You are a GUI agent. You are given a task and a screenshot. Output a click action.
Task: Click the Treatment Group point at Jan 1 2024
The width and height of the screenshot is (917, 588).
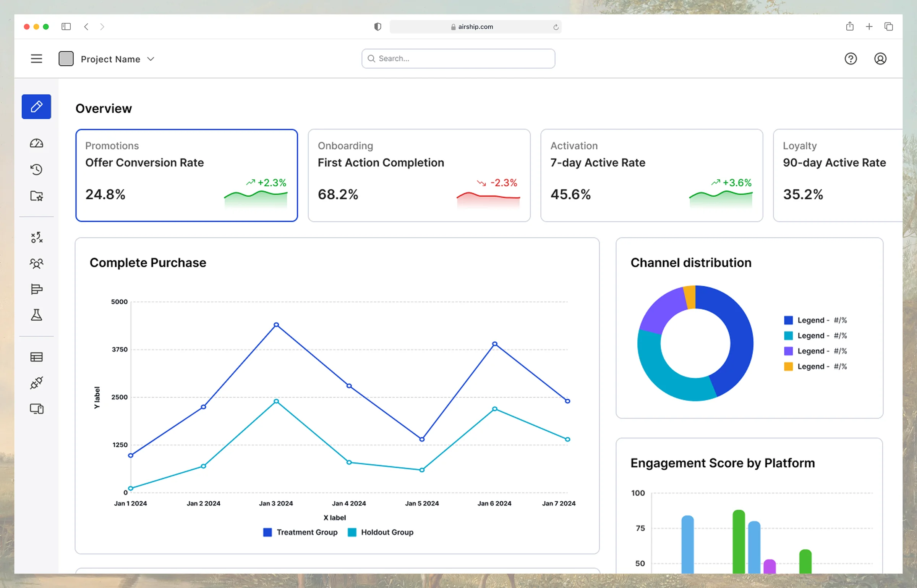click(131, 456)
